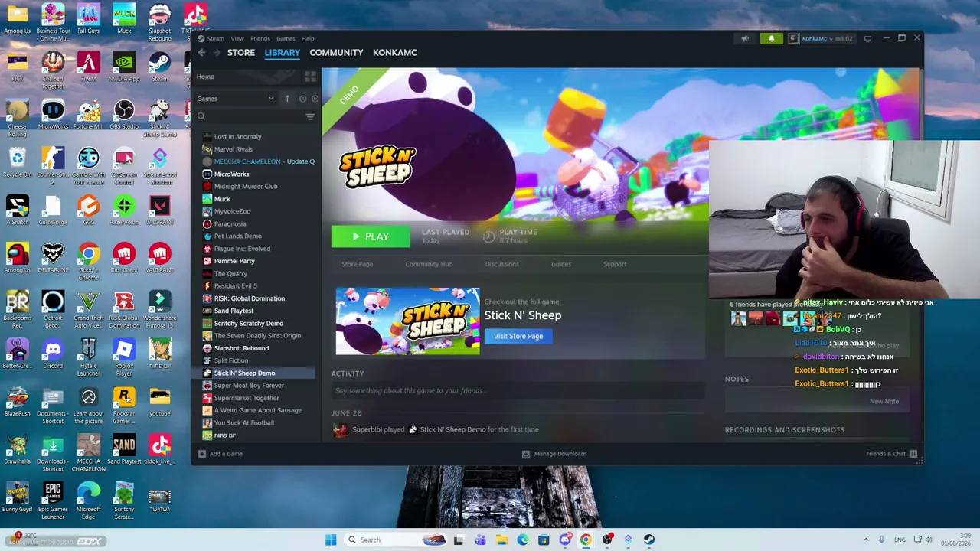The width and height of the screenshot is (980, 551).
Task: Go to the Store Page link
Action: pos(358,264)
